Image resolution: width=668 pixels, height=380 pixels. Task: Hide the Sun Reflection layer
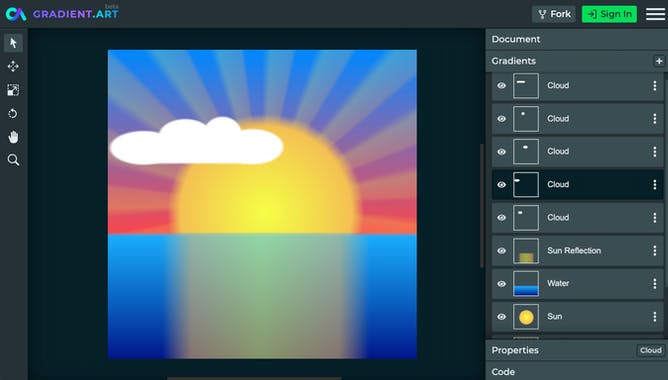pyautogui.click(x=502, y=250)
